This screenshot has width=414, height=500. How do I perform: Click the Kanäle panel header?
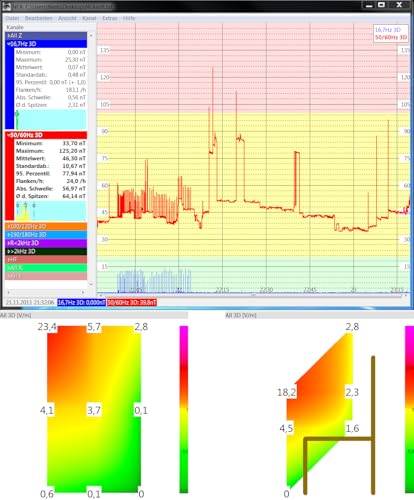click(x=15, y=27)
